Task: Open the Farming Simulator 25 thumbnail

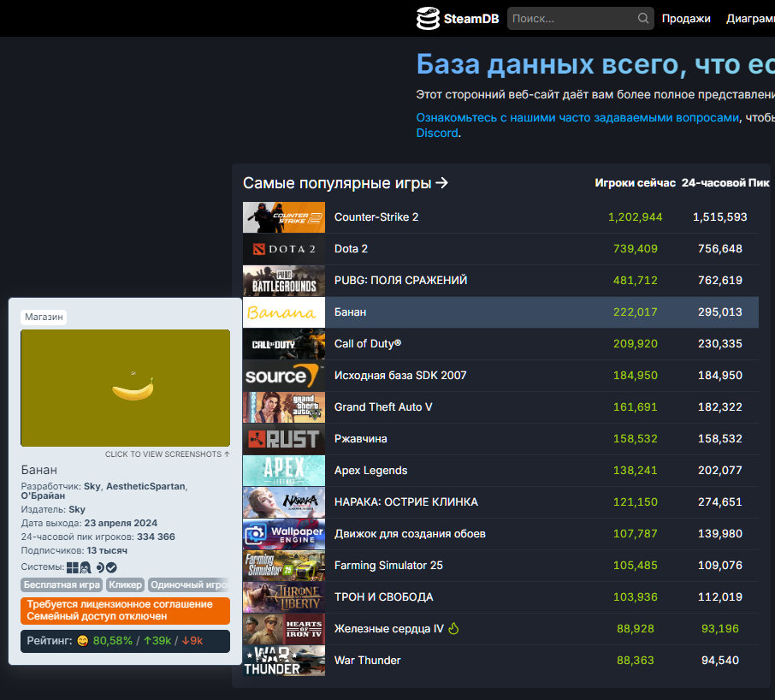Action: (x=284, y=565)
